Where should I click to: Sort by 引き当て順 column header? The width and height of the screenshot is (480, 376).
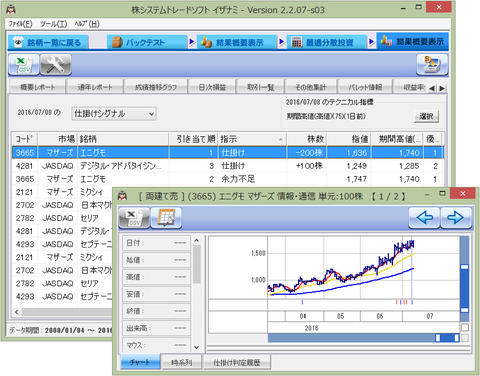(194, 139)
